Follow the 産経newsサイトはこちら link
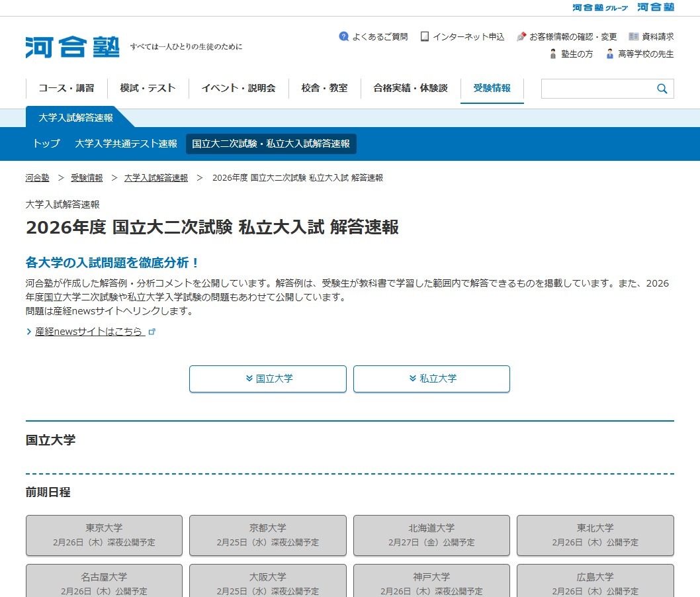Screen dimensions: 700x597 (91, 331)
